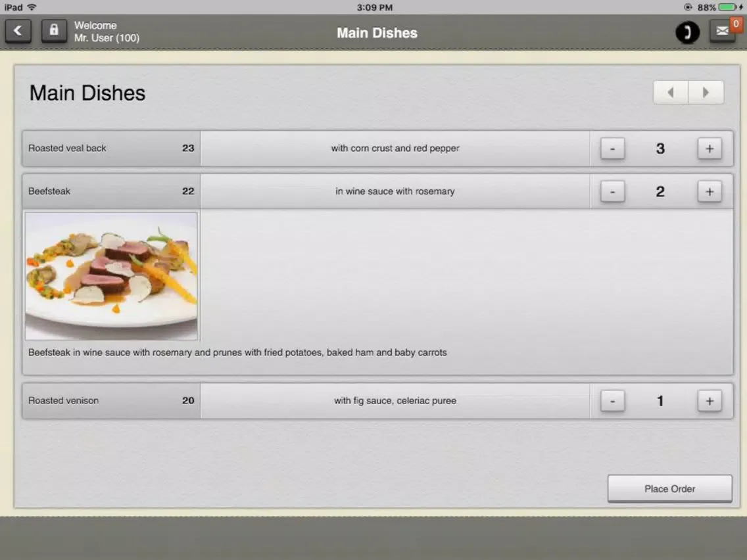This screenshot has width=747, height=560.
Task: Select 'with fig sauce, celeriac puree' description
Action: pos(395,401)
